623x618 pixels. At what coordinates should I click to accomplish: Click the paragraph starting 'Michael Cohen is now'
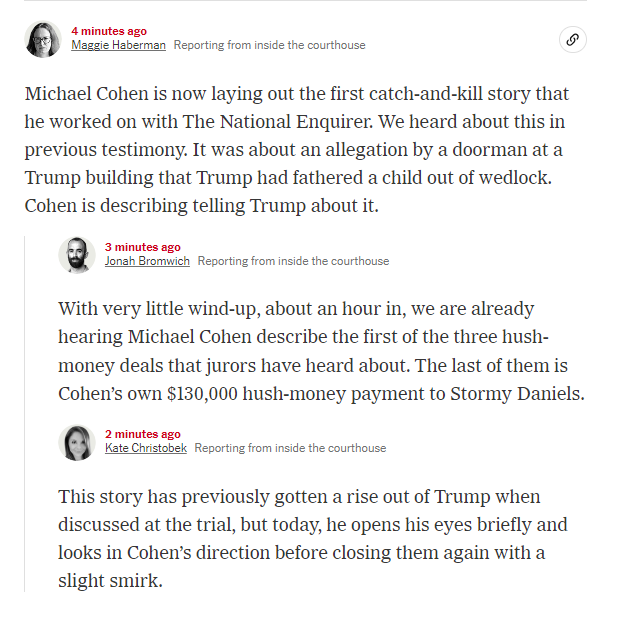pyautogui.click(x=297, y=150)
